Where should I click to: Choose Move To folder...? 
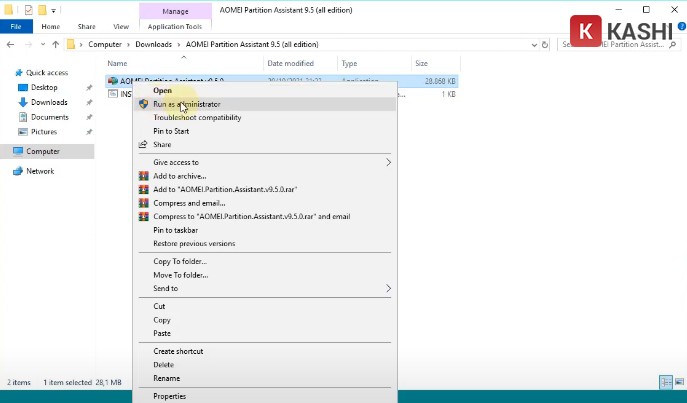(265, 275)
